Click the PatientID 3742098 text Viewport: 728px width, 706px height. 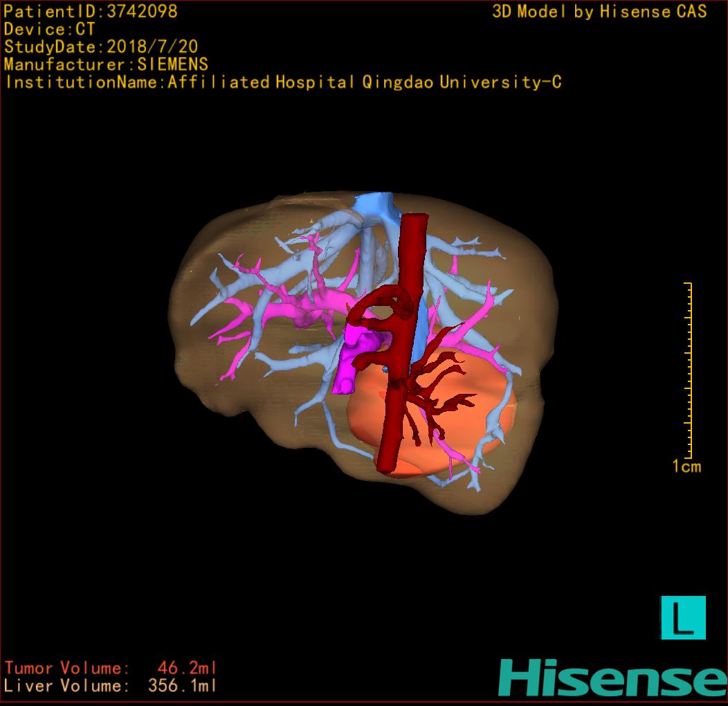click(x=91, y=11)
